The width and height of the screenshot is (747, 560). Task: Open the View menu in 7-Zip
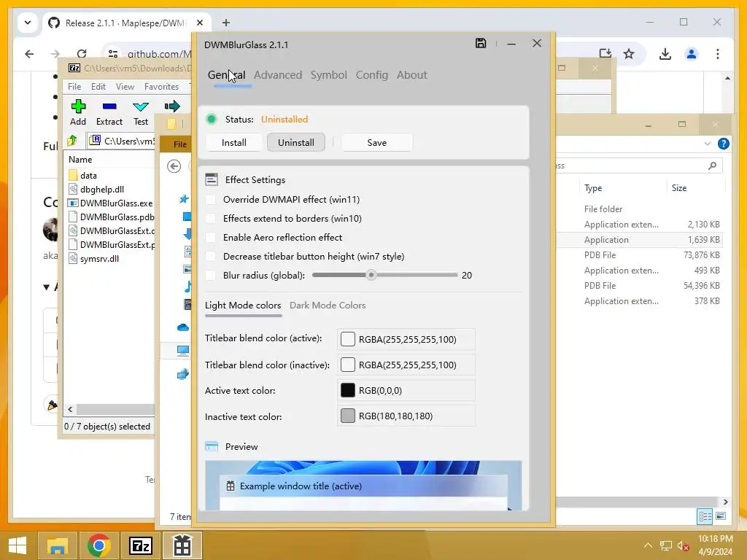[125, 87]
